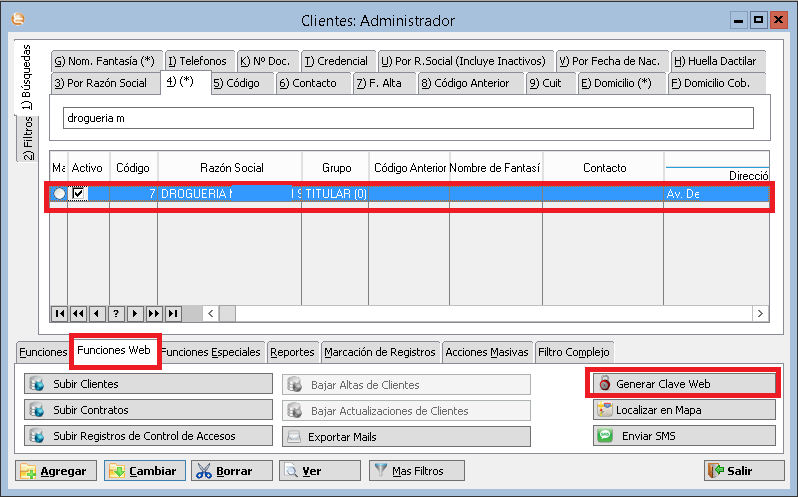Click Generar Clave Web button
Image resolution: width=798 pixels, height=497 pixels.
pyautogui.click(x=682, y=384)
